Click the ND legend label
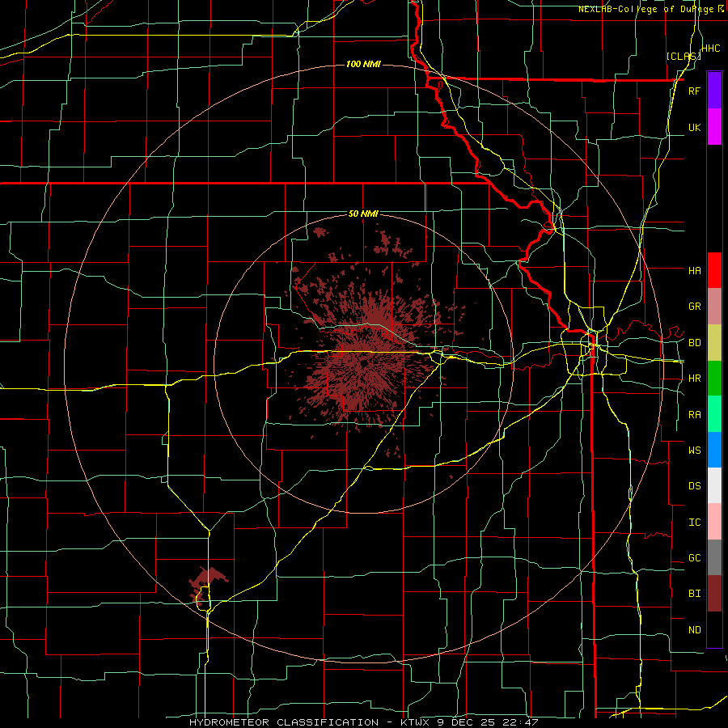728x728 pixels. 694,630
